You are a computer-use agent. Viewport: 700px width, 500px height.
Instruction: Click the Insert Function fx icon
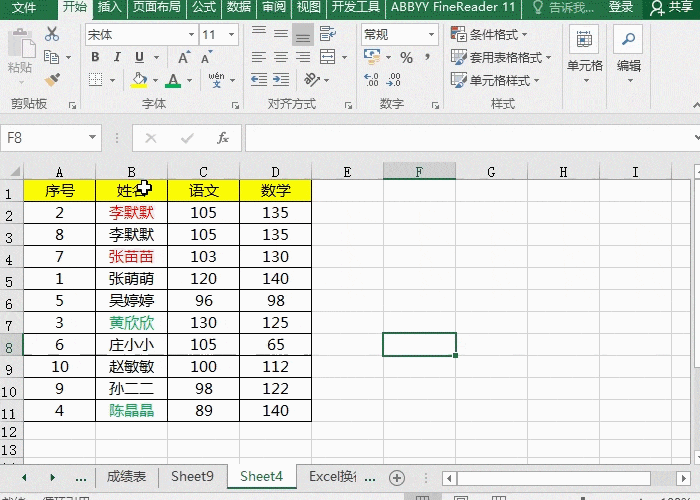223,138
